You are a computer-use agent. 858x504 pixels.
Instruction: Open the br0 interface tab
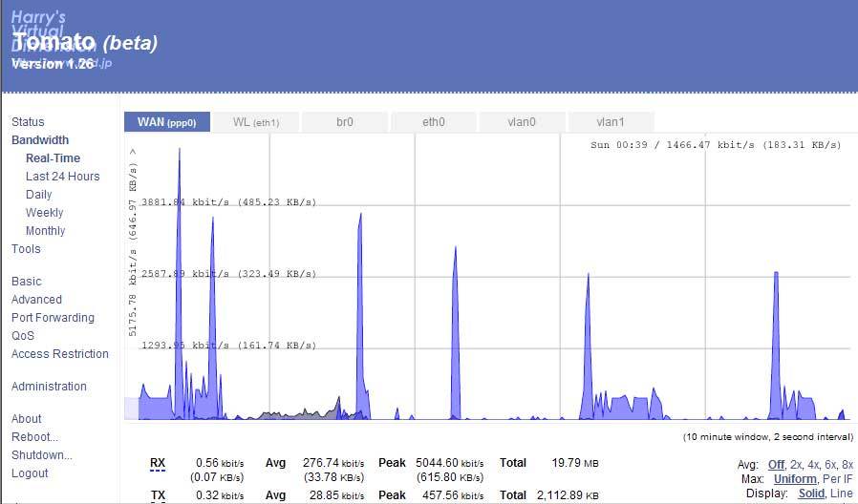click(345, 122)
